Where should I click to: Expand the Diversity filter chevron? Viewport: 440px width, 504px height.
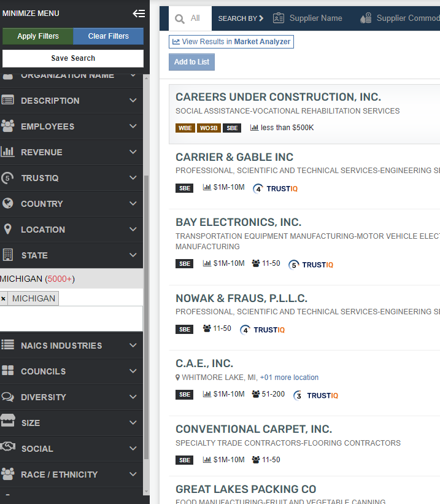(133, 397)
